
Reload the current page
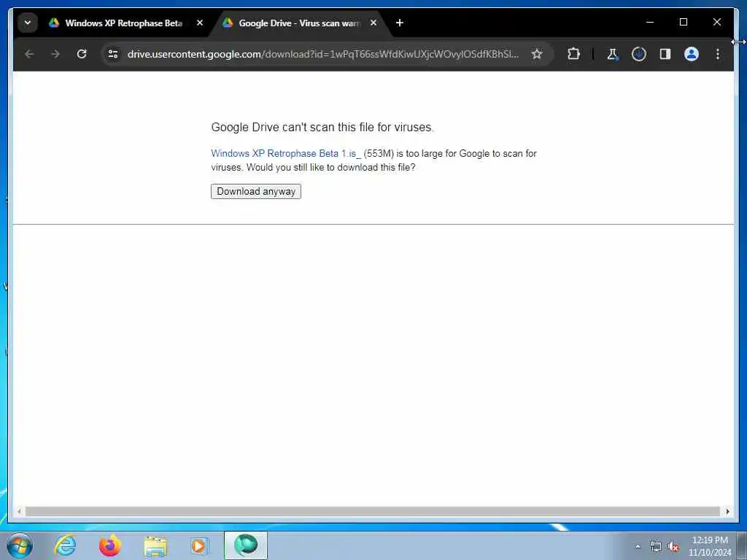tap(82, 54)
